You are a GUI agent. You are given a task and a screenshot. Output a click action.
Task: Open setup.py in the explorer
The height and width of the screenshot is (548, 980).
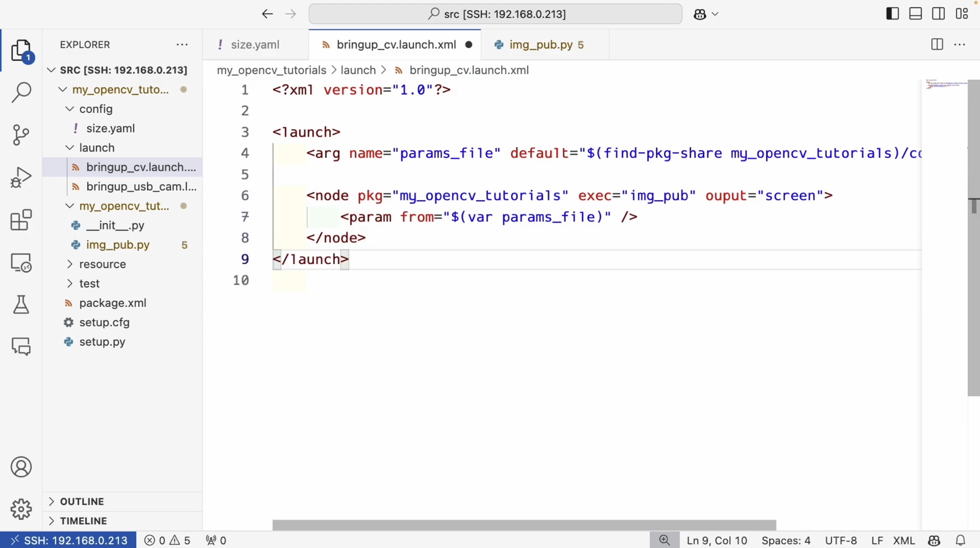pyautogui.click(x=102, y=342)
